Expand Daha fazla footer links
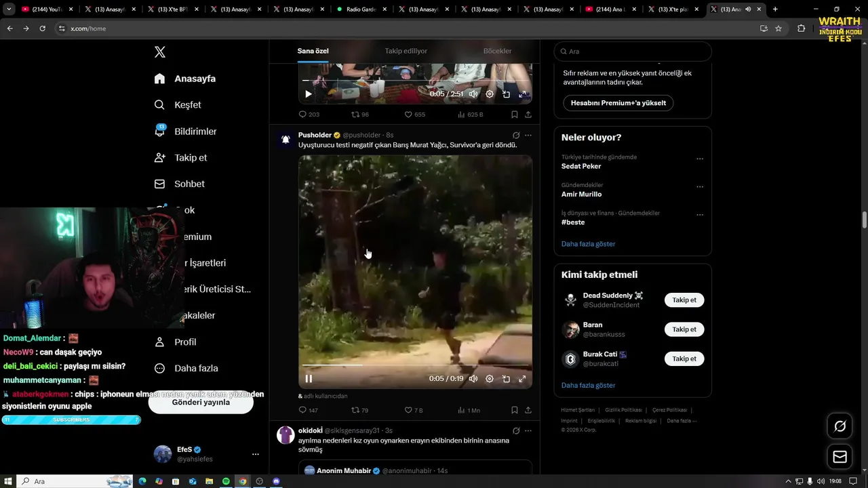This screenshot has width=868, height=488. coord(682,421)
